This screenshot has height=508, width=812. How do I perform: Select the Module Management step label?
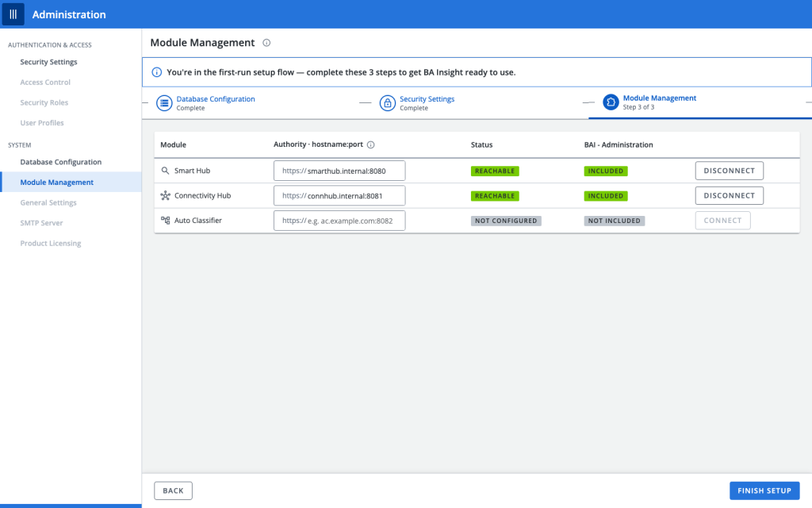coord(659,98)
